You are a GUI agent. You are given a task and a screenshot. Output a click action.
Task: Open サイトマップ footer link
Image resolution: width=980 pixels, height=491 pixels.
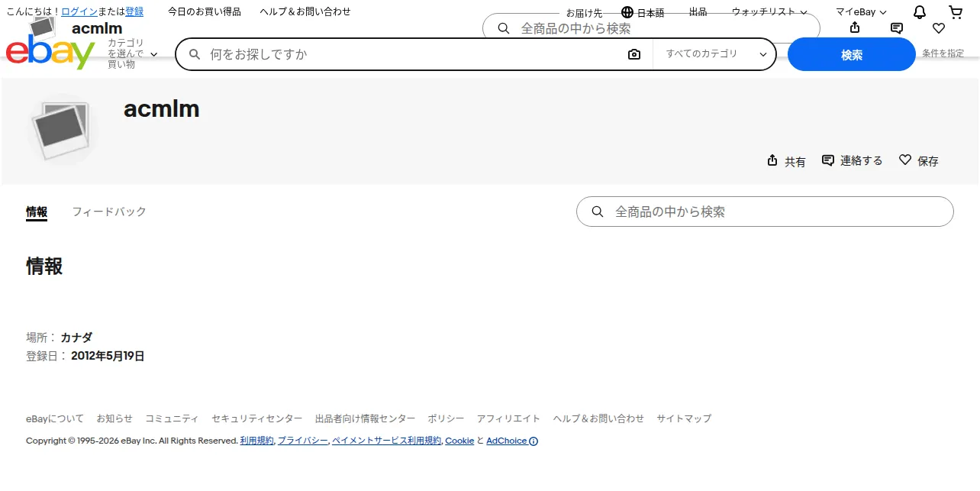pos(685,418)
